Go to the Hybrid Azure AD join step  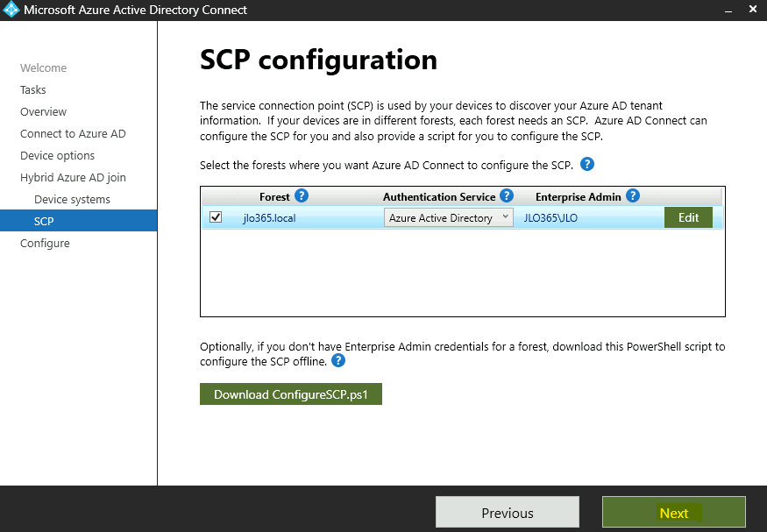pos(73,178)
